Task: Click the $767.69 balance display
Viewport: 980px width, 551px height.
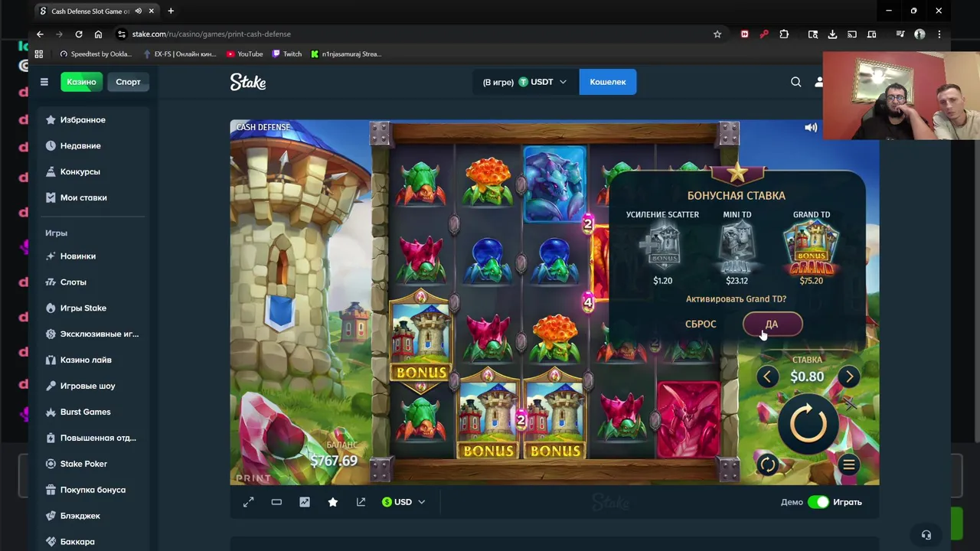Action: pyautogui.click(x=334, y=461)
